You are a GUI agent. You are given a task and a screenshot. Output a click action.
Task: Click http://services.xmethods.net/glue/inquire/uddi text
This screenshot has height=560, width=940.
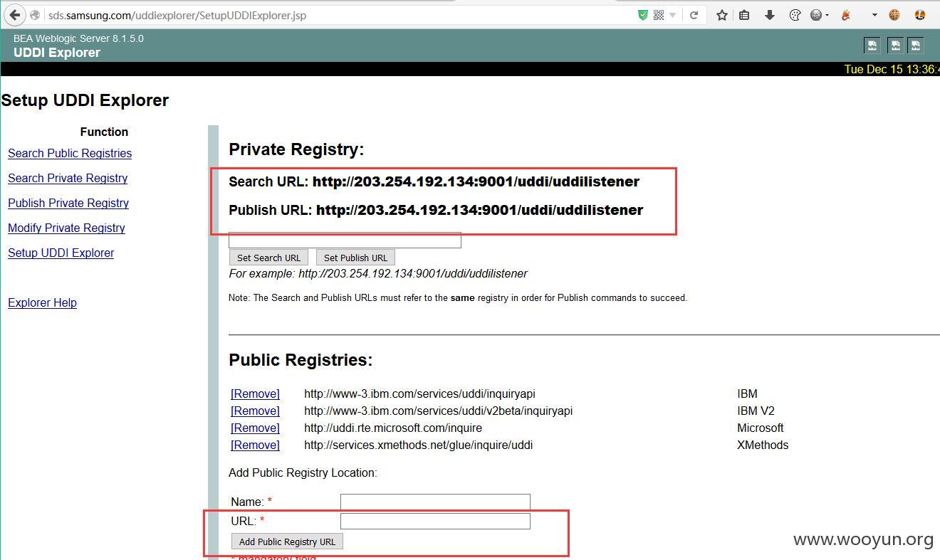(x=418, y=445)
